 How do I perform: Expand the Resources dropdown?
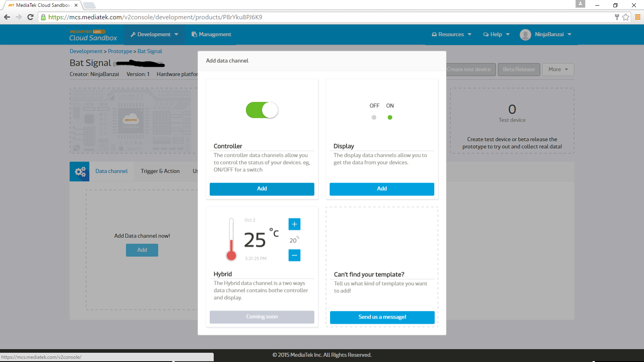tap(451, 35)
